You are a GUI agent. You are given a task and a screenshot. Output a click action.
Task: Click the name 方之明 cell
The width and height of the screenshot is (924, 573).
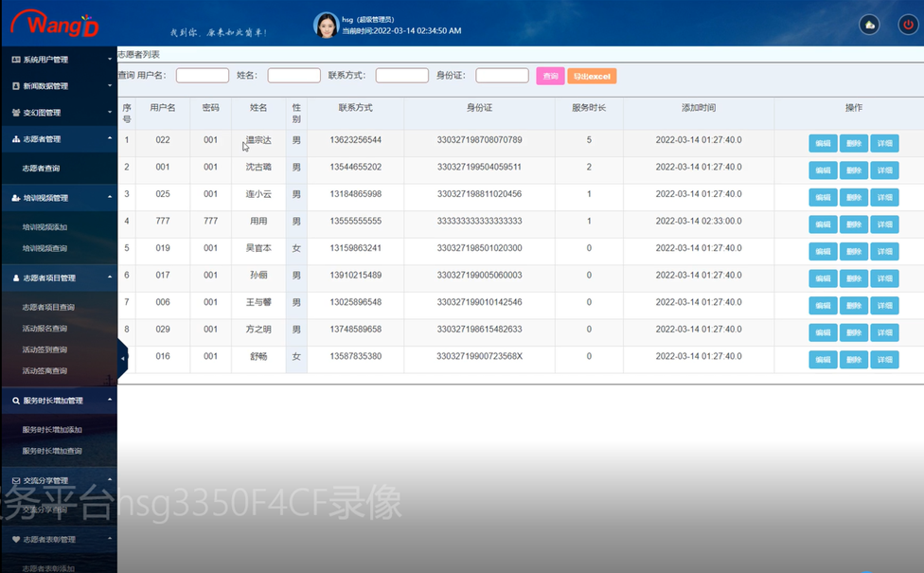[258, 330]
